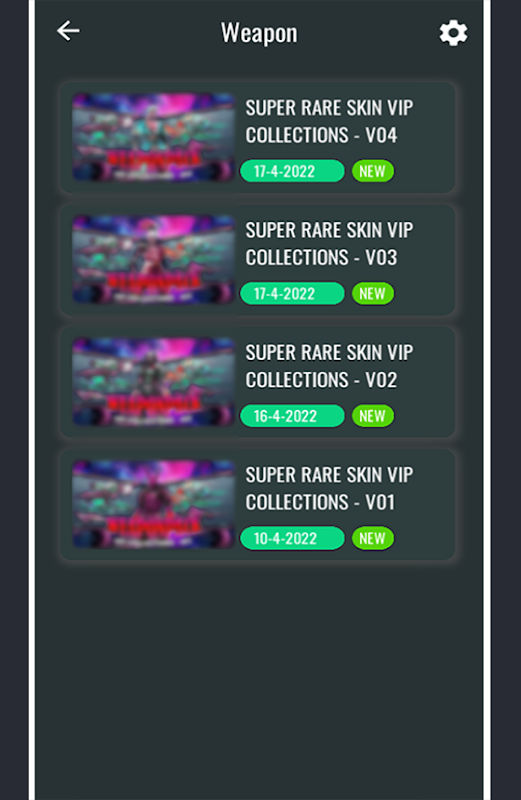Click the NEW badge on V03 item

pyautogui.click(x=373, y=293)
